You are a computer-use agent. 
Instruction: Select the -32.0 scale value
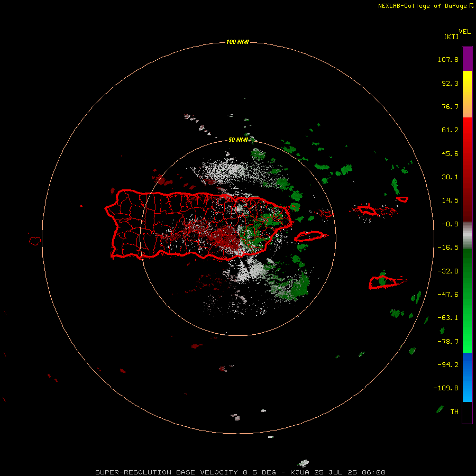(x=448, y=271)
